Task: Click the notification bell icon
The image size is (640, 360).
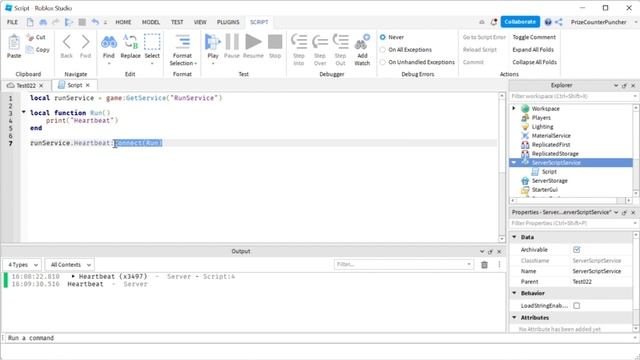Action: (x=493, y=22)
